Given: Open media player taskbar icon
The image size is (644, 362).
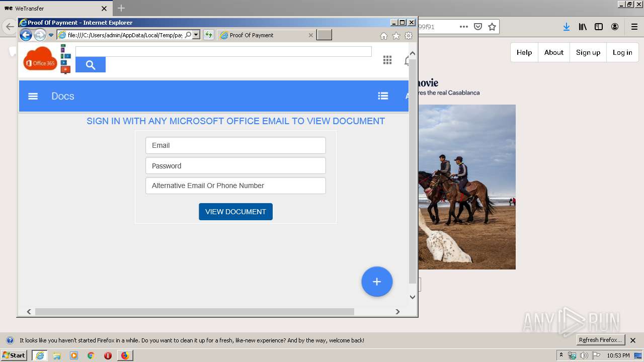Looking at the screenshot, I should click(x=74, y=355).
